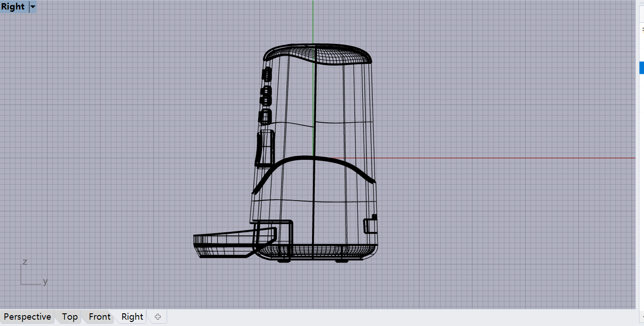Select the blue highlighted row in side panel
The width and height of the screenshot is (644, 326).
pyautogui.click(x=641, y=68)
